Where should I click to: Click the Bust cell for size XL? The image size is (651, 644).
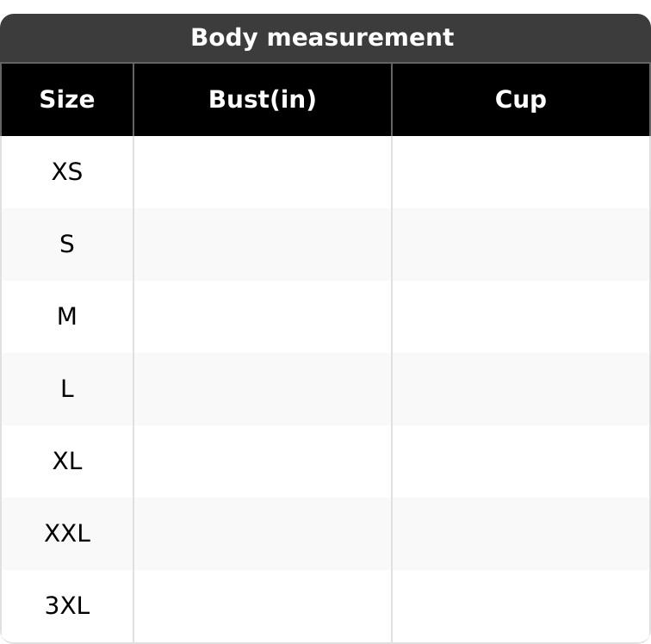(x=263, y=461)
